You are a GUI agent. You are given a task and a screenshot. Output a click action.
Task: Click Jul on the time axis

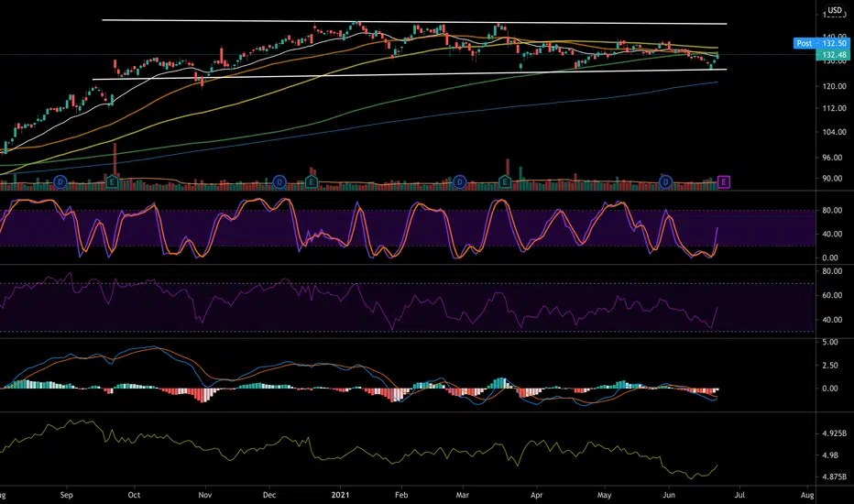739,495
